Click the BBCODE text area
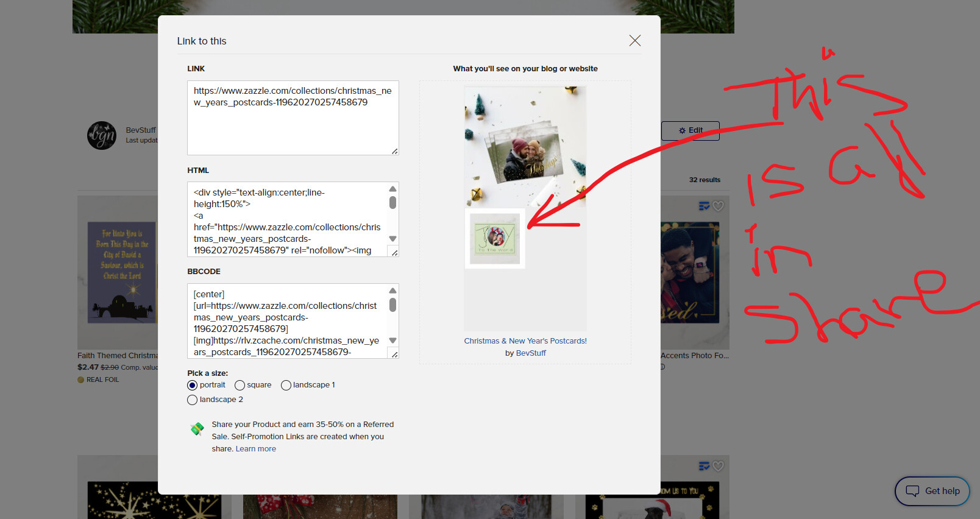The image size is (980, 519). (286, 321)
